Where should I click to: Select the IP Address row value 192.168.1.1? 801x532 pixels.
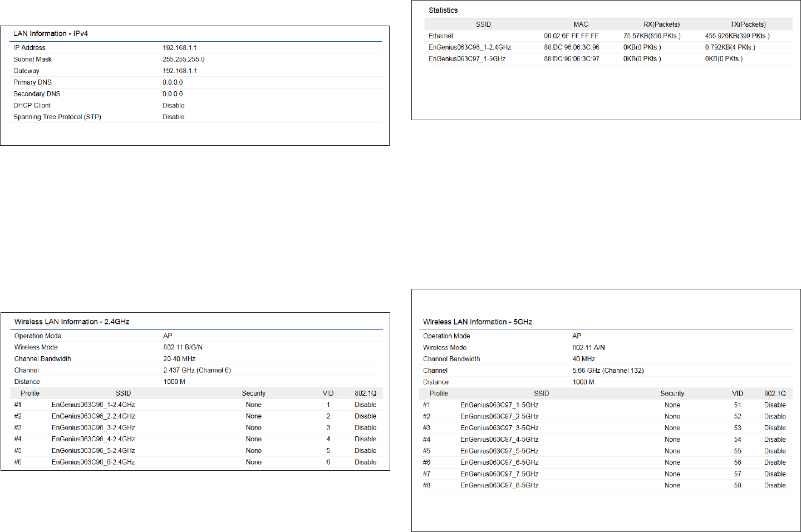[x=180, y=48]
